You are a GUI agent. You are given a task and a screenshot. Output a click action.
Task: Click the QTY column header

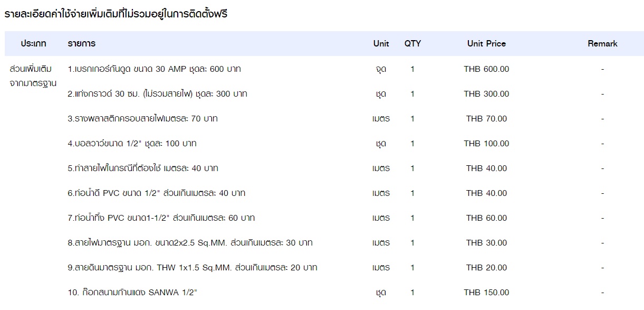[412, 44]
